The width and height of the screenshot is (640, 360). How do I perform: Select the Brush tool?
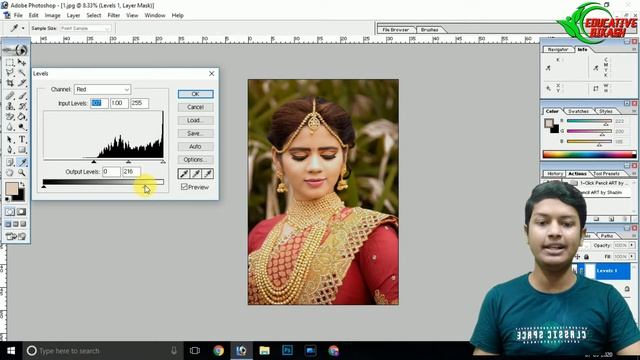click(x=22, y=96)
